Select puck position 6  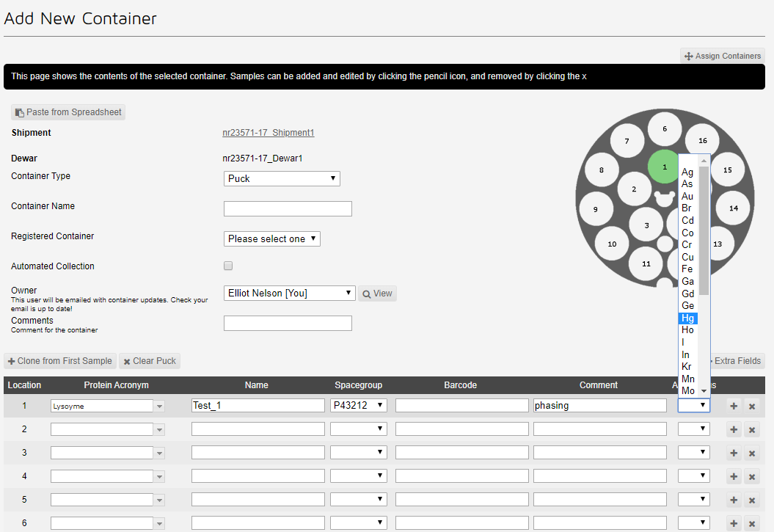[665, 129]
